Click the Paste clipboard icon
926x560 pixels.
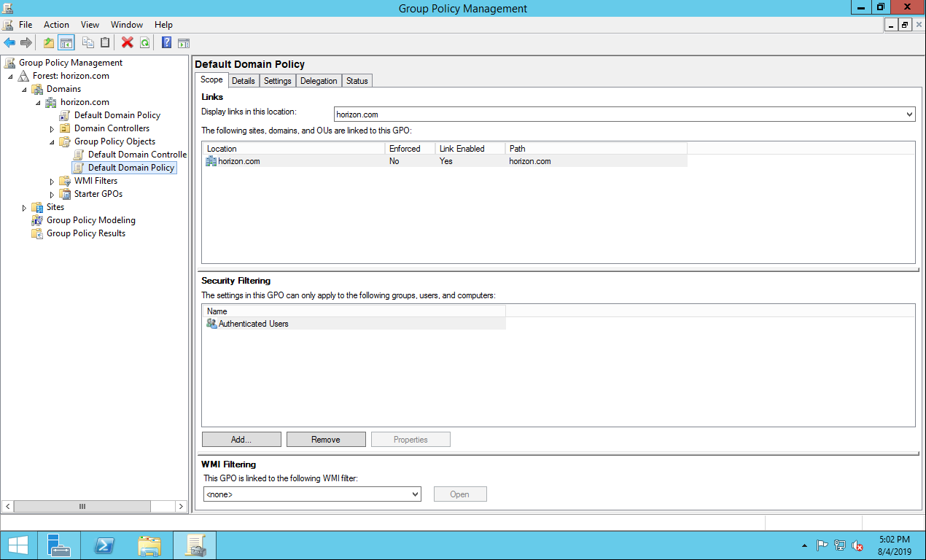point(105,43)
